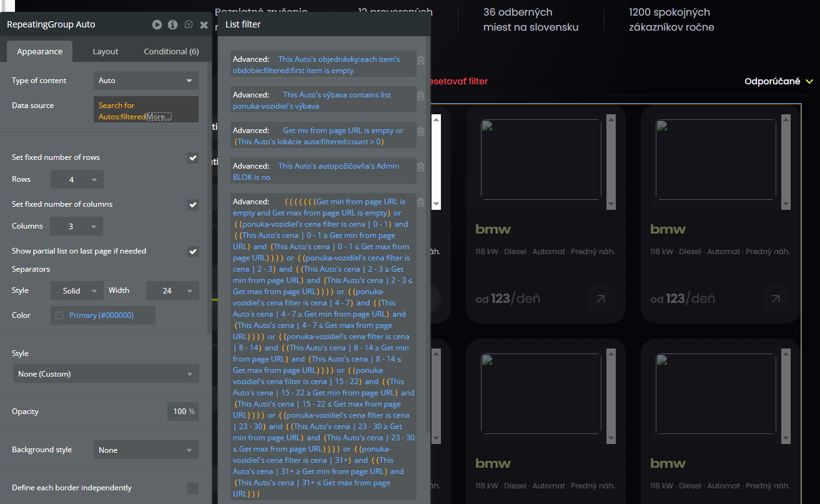Screen dimensions: 820x504
Task: Close the RepeatingGroup Auto property editor
Action: [204, 25]
